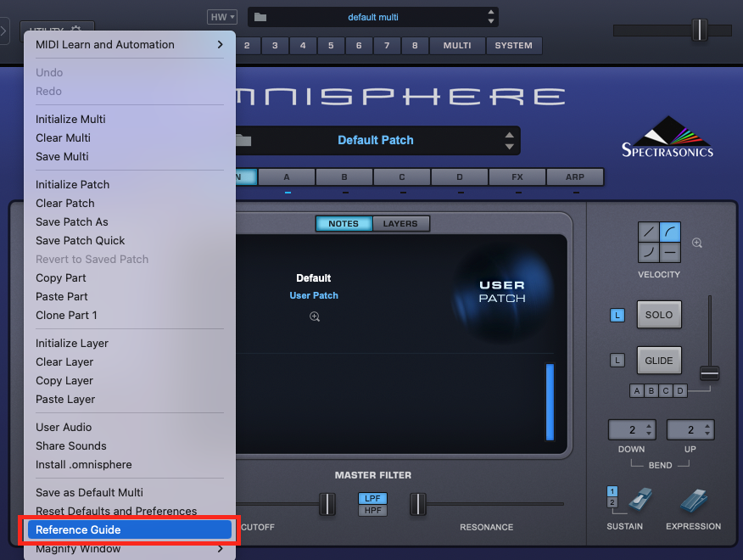Screen dimensions: 743x560
Task: Adjust the Bend Up stepper arrows
Action: [707, 430]
